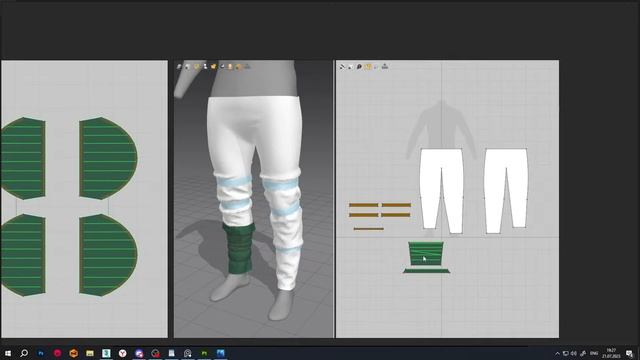The width and height of the screenshot is (640, 360).
Task: Open Photoshop from taskbar
Action: coord(41,353)
